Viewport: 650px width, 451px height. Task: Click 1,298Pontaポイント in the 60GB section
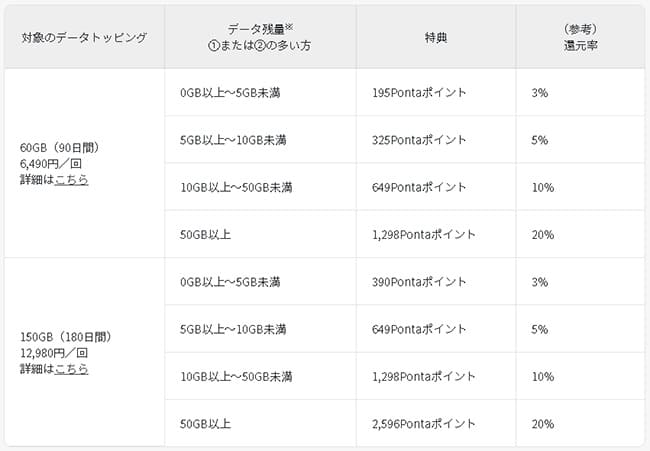coord(425,234)
